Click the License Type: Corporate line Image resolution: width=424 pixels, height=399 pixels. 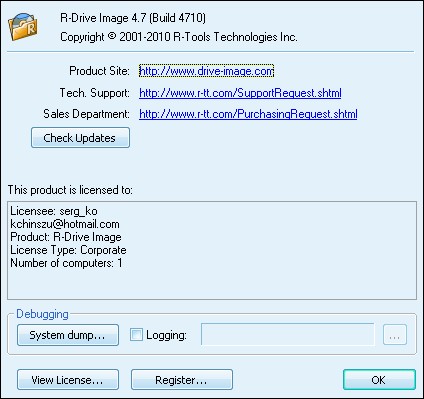[68, 250]
